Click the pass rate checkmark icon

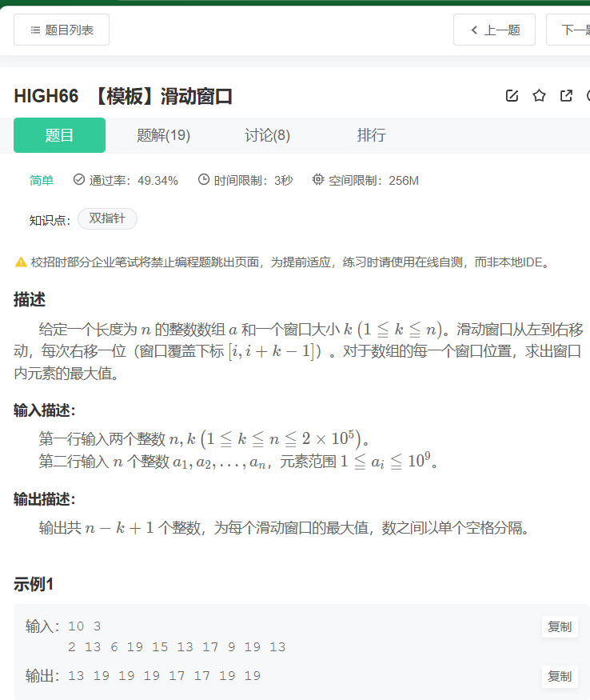pyautogui.click(x=79, y=179)
